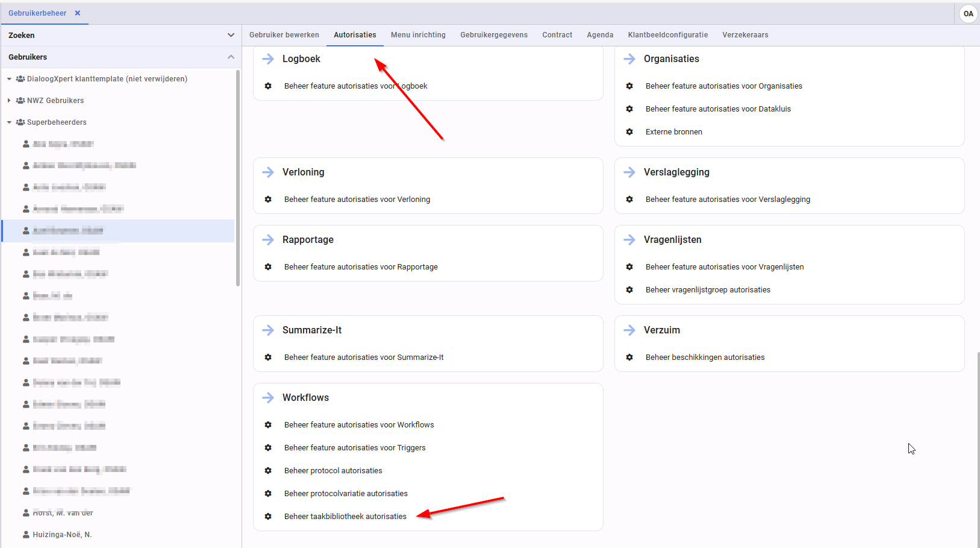Open the OA user avatar menu
Viewport: 980px width, 548px height.
coord(968,13)
